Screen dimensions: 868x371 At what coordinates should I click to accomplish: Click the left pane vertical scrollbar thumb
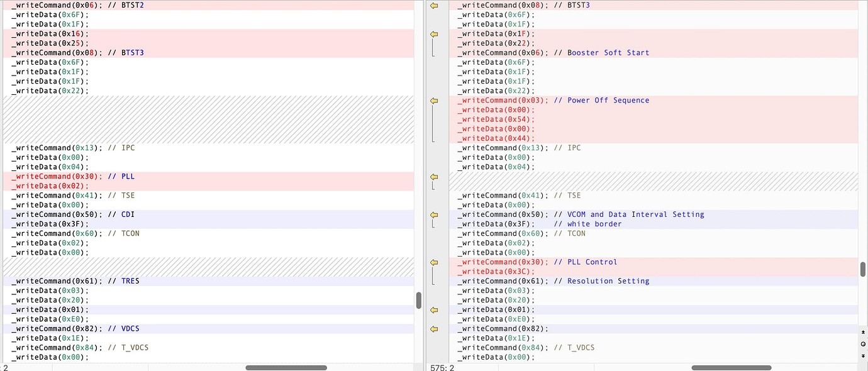419,300
